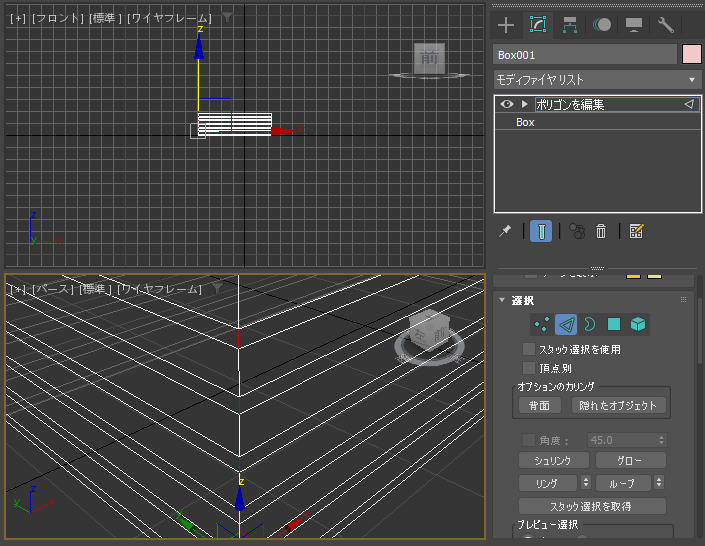
Task: Open the Motion panel tab
Action: tap(602, 25)
